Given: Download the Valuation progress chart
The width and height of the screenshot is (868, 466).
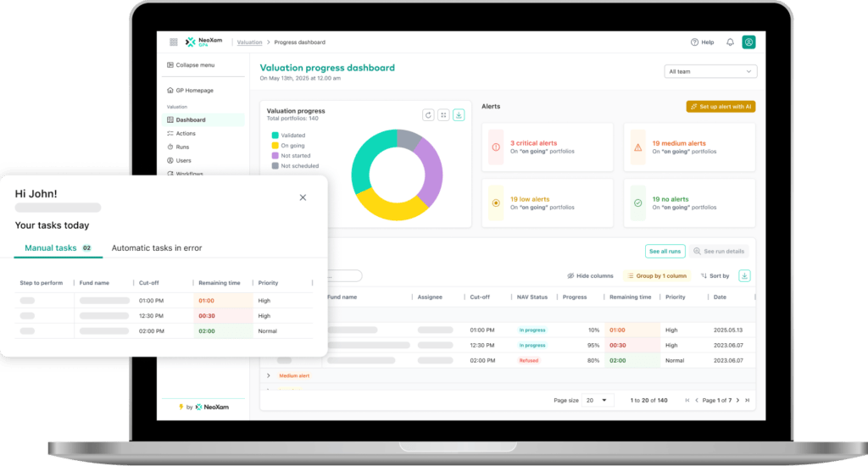Looking at the screenshot, I should coord(459,115).
